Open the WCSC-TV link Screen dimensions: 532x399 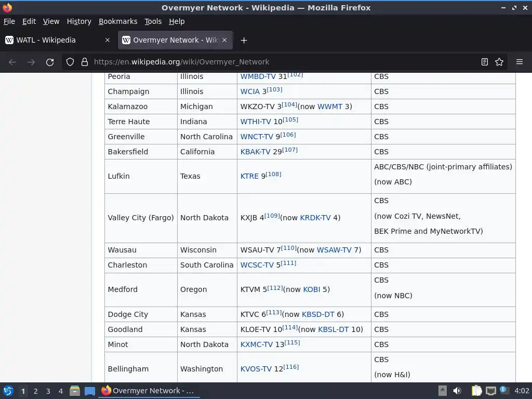point(257,265)
